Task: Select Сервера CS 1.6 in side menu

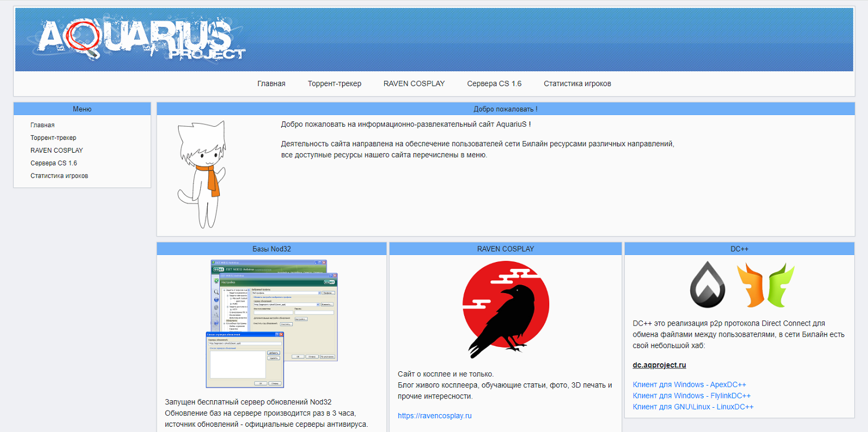Action: coord(54,163)
